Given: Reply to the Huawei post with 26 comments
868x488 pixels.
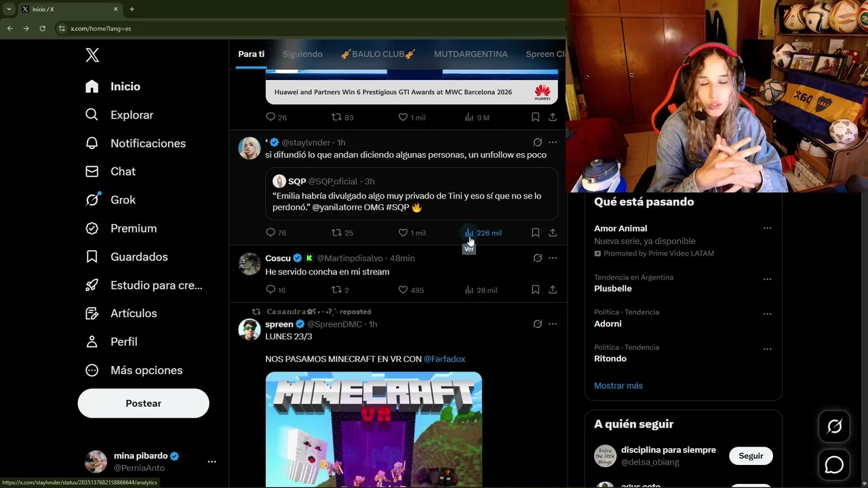Looking at the screenshot, I should coord(276,117).
